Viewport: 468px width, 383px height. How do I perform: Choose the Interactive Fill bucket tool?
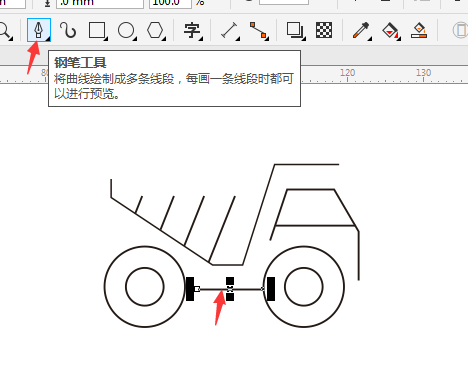point(391,31)
